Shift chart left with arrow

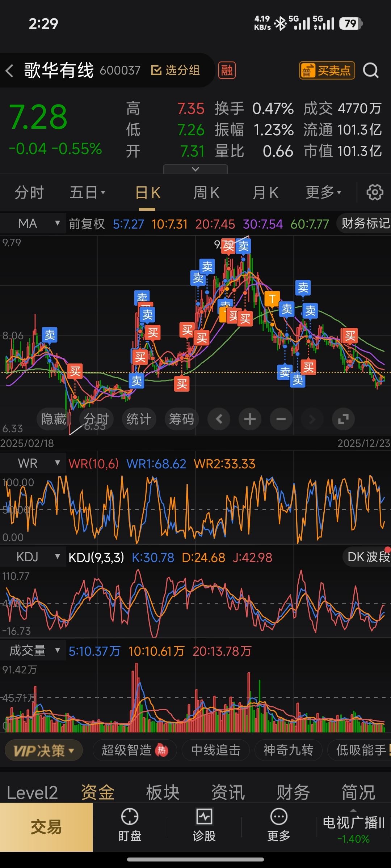219,419
